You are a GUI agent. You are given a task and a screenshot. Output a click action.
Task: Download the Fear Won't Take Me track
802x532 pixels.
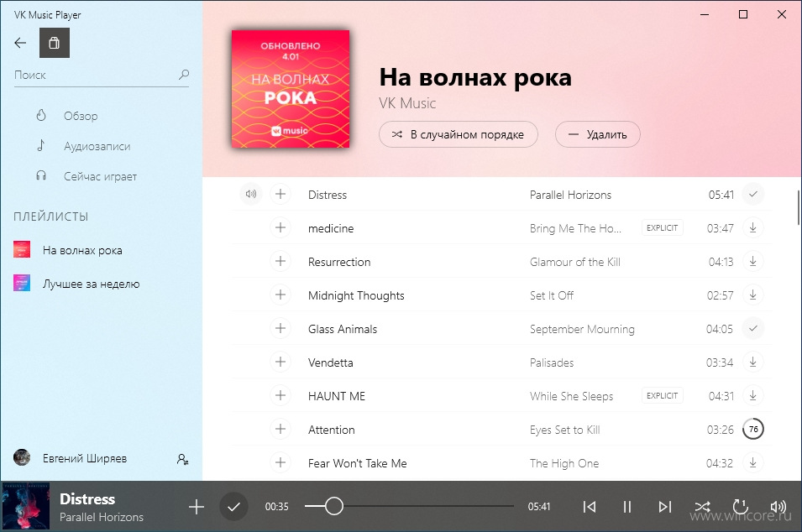coord(753,462)
